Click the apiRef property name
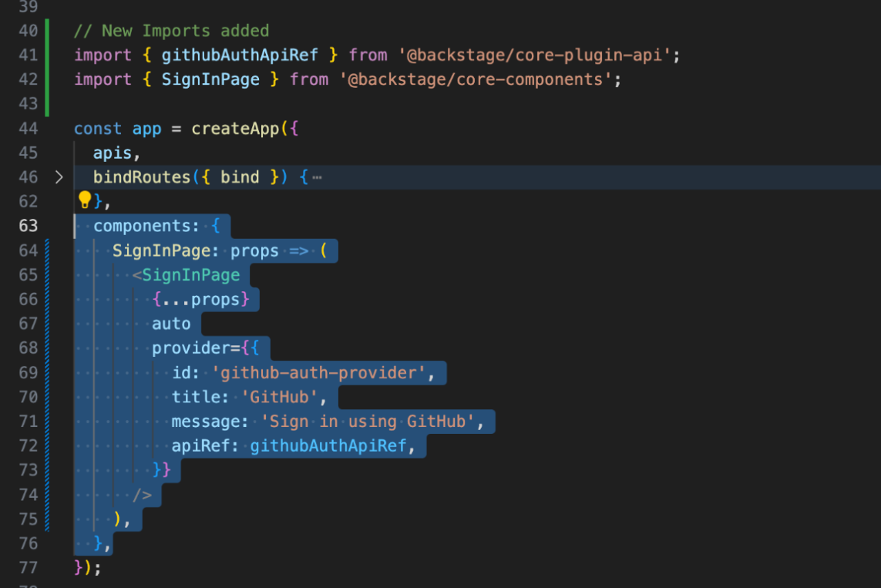Viewport: 881px width, 588px height. point(203,445)
